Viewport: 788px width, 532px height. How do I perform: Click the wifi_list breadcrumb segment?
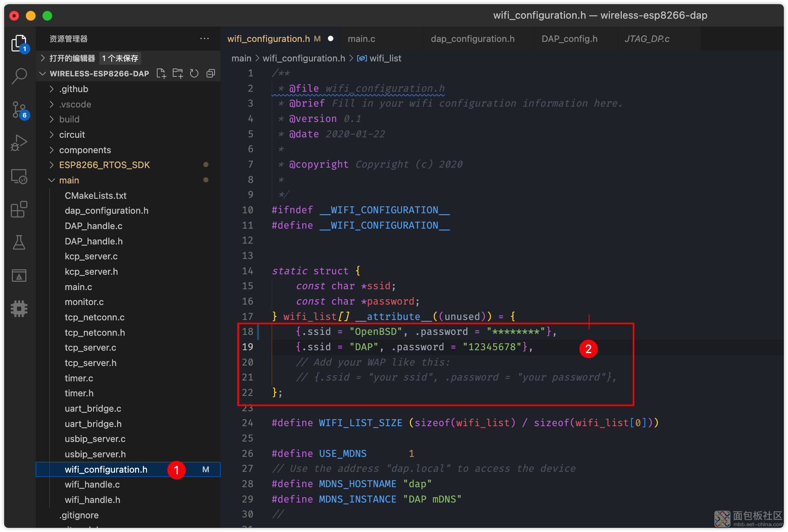click(385, 59)
